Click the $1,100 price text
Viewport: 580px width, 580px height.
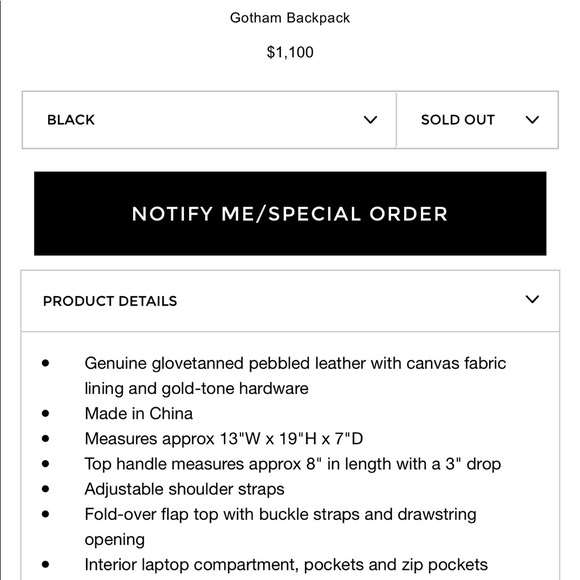pyautogui.click(x=290, y=52)
